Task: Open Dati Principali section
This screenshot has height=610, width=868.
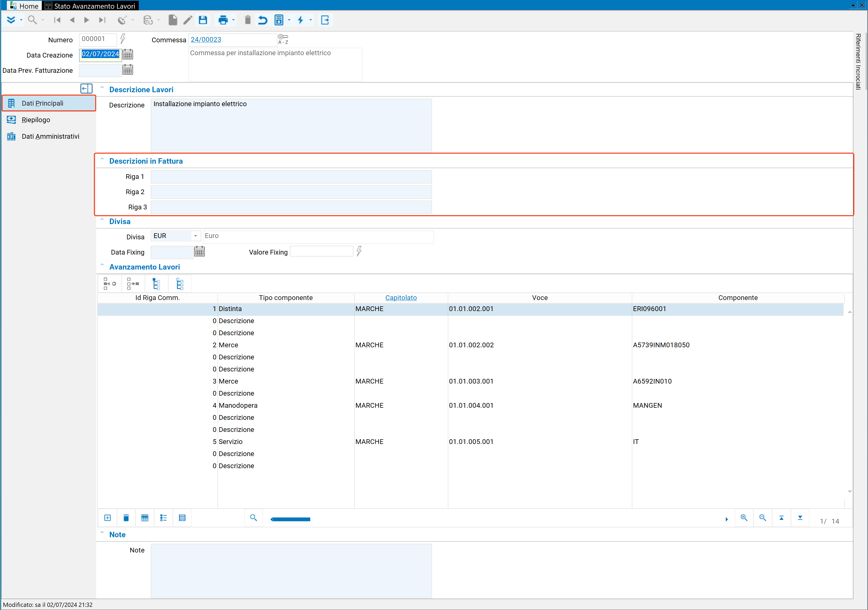Action: tap(49, 103)
